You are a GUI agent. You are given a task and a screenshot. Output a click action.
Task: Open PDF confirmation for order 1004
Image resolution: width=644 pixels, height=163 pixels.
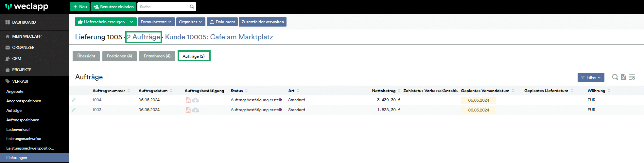pos(188,100)
